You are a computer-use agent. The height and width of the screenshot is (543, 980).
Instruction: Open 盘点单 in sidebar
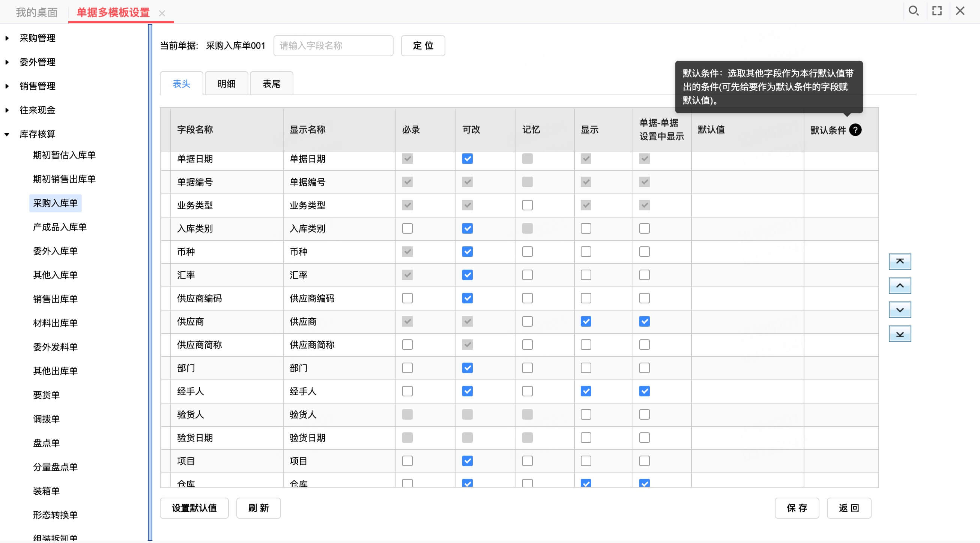(46, 443)
